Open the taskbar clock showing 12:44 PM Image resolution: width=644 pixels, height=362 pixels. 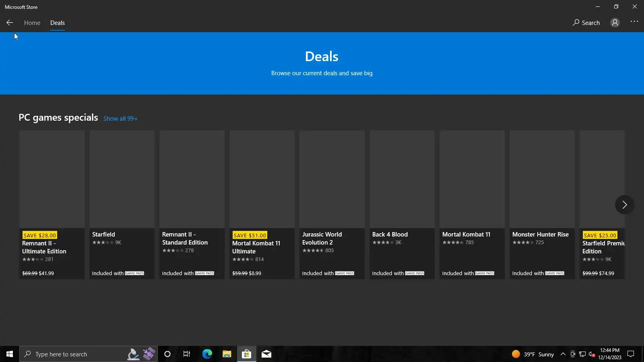pyautogui.click(x=610, y=354)
